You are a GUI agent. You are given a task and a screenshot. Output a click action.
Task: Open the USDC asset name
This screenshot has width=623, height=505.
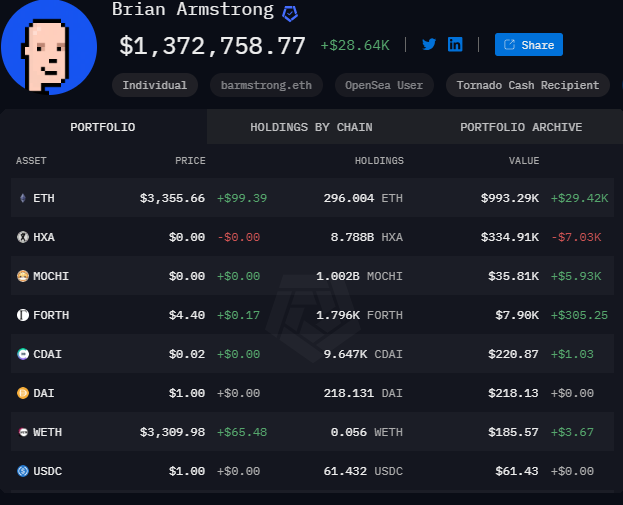pos(47,471)
